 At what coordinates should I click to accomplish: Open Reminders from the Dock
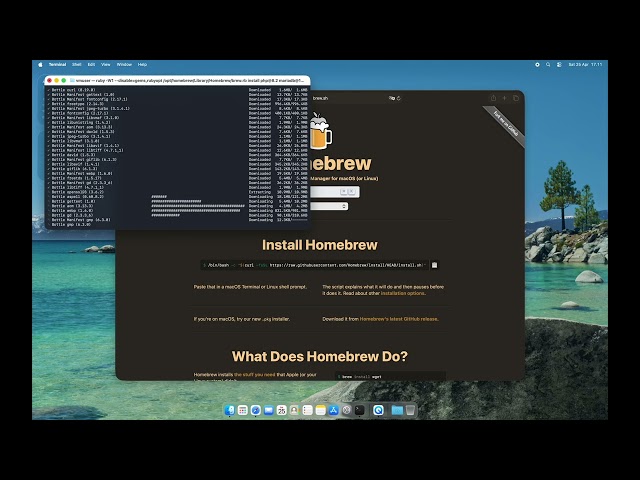click(x=307, y=410)
